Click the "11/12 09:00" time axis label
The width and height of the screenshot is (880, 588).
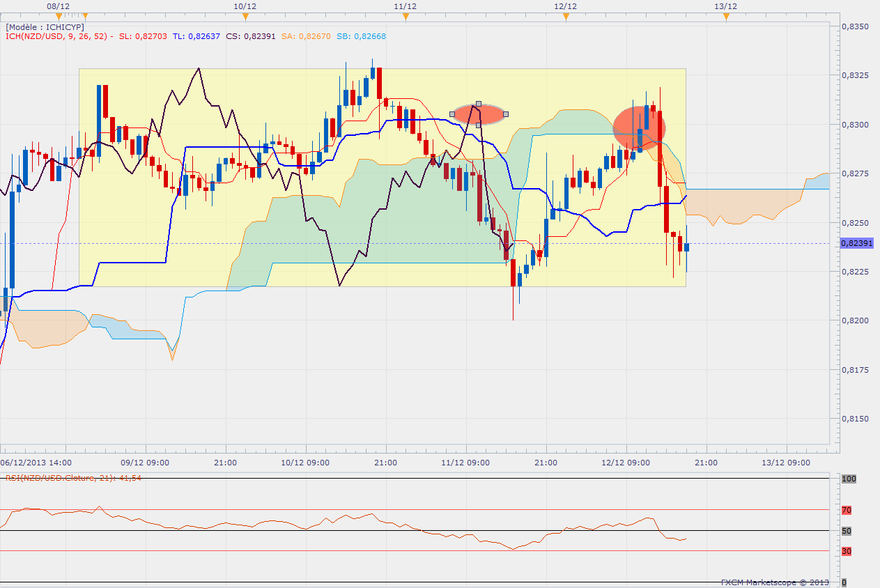click(x=465, y=462)
